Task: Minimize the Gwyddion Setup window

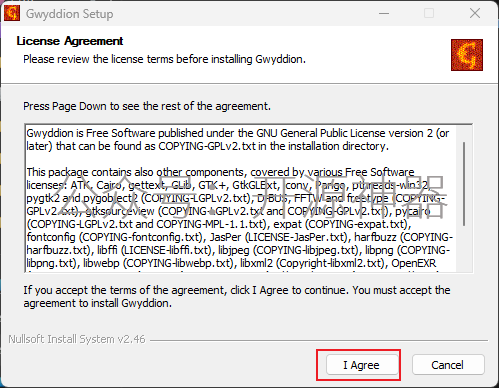Action: click(384, 14)
